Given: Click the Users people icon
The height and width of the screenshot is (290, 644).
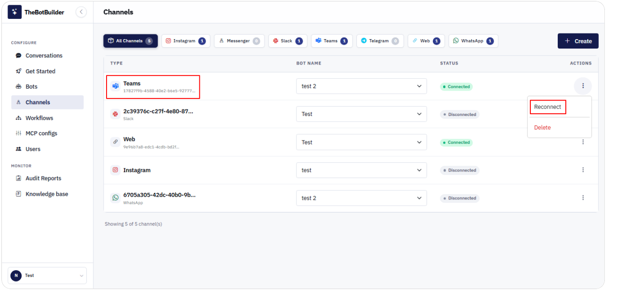Looking at the screenshot, I should pyautogui.click(x=18, y=149).
